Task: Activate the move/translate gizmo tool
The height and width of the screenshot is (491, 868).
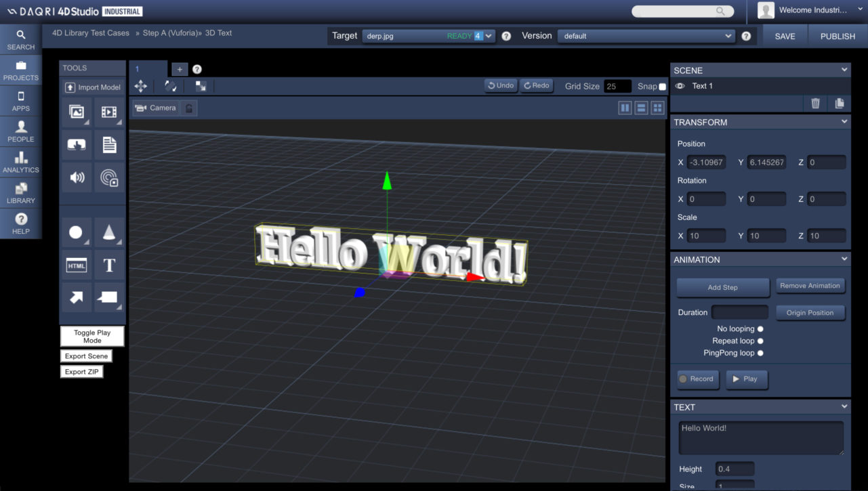Action: tap(141, 86)
